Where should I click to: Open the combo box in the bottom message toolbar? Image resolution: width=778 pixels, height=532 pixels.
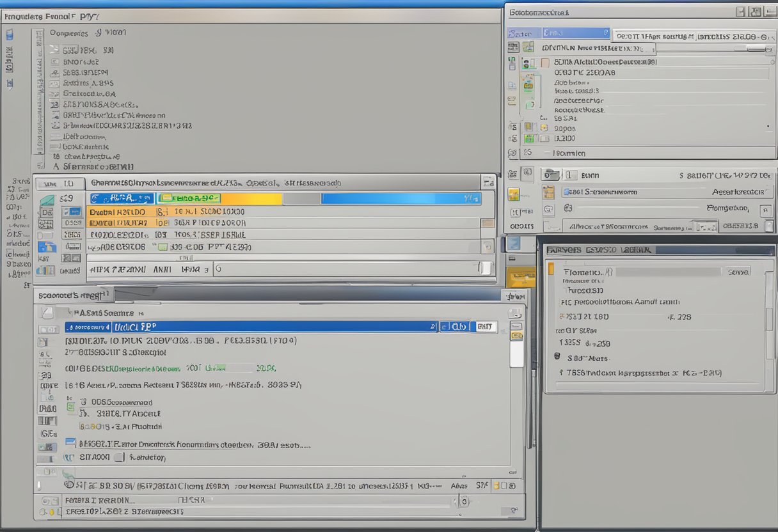464,502
